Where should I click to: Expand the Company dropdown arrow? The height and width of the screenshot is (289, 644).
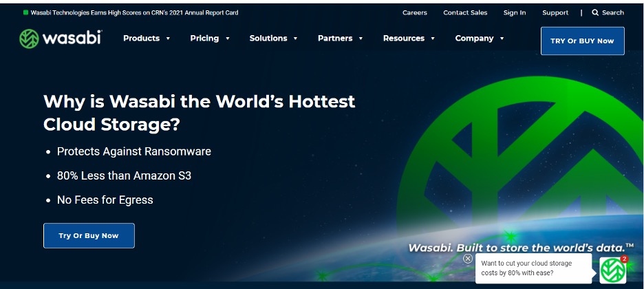point(502,39)
